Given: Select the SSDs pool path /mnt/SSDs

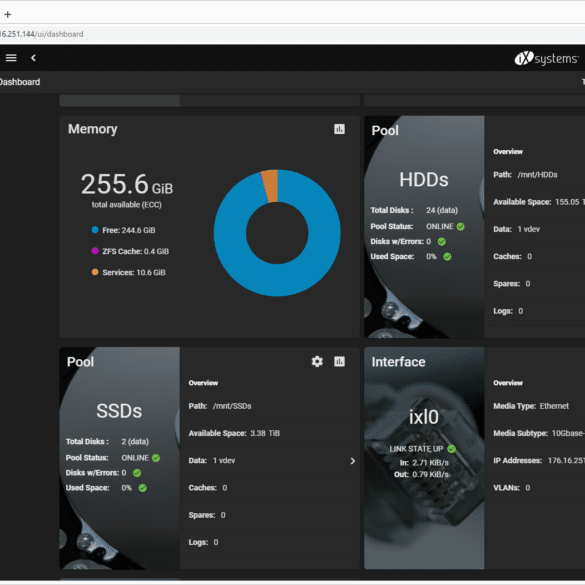Looking at the screenshot, I should (232, 406).
